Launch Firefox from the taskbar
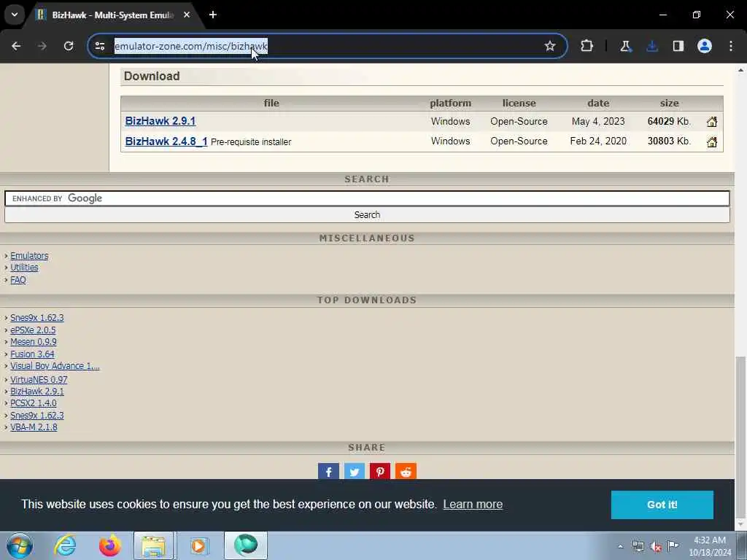 [109, 545]
